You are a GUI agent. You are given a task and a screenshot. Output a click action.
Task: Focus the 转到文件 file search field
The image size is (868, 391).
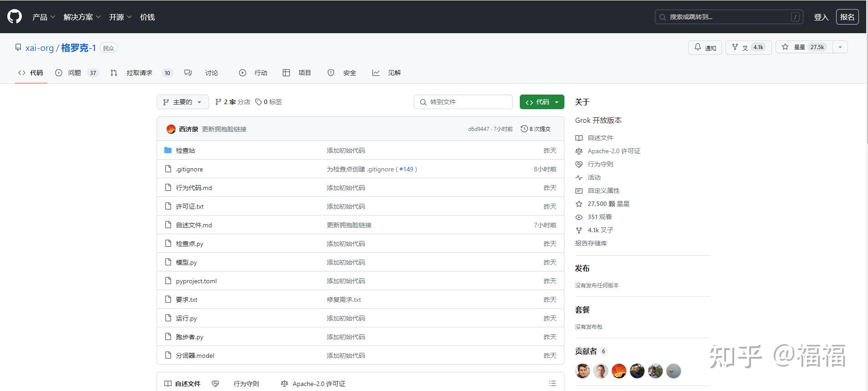(x=463, y=102)
